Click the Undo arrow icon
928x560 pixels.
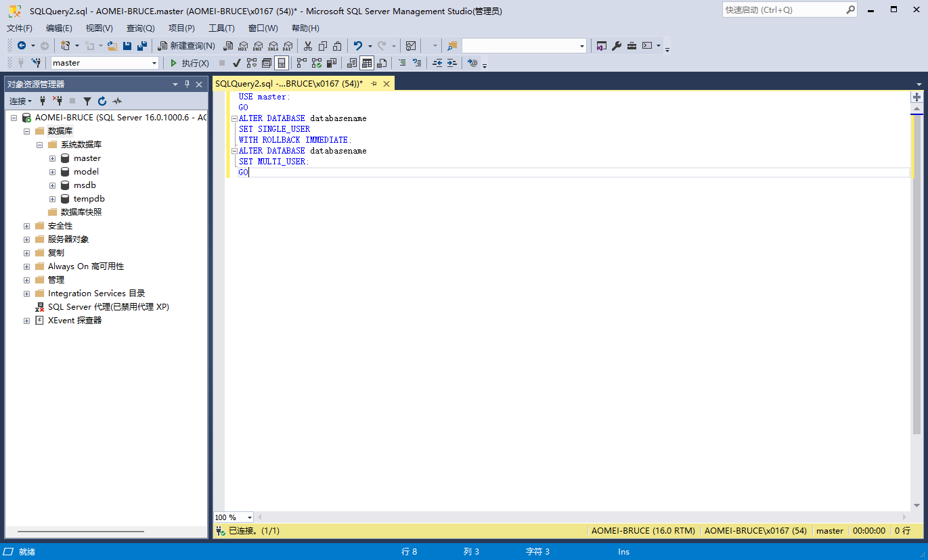pos(358,46)
